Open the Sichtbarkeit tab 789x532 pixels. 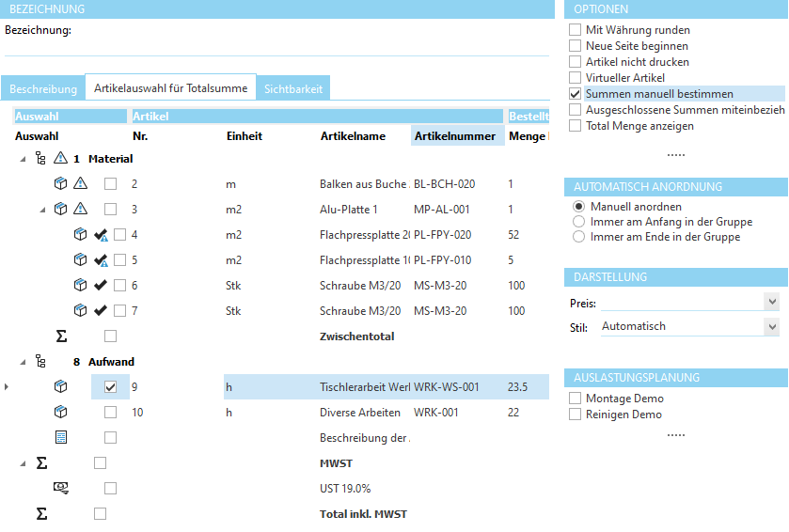click(292, 89)
